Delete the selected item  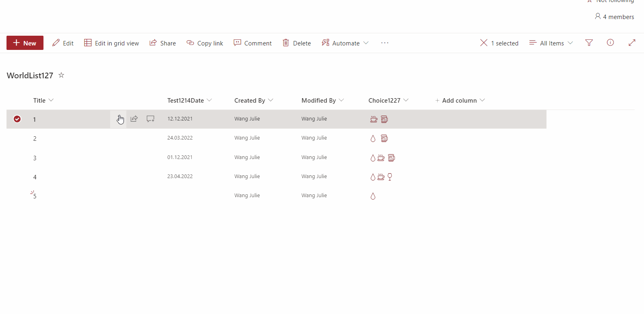tap(297, 43)
